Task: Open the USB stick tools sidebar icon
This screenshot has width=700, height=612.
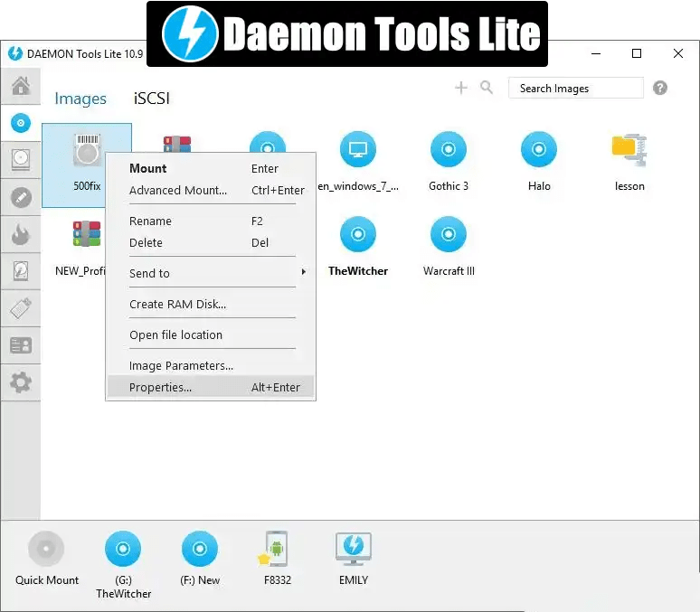Action: click(x=21, y=308)
